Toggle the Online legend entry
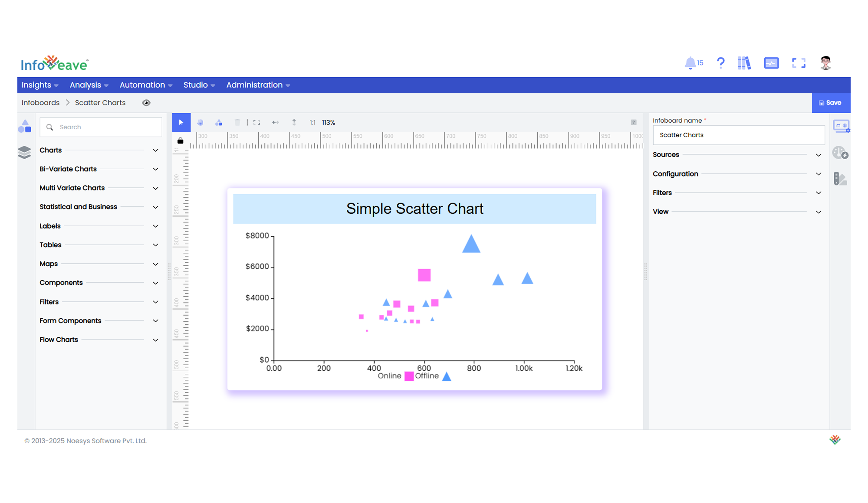 [395, 376]
